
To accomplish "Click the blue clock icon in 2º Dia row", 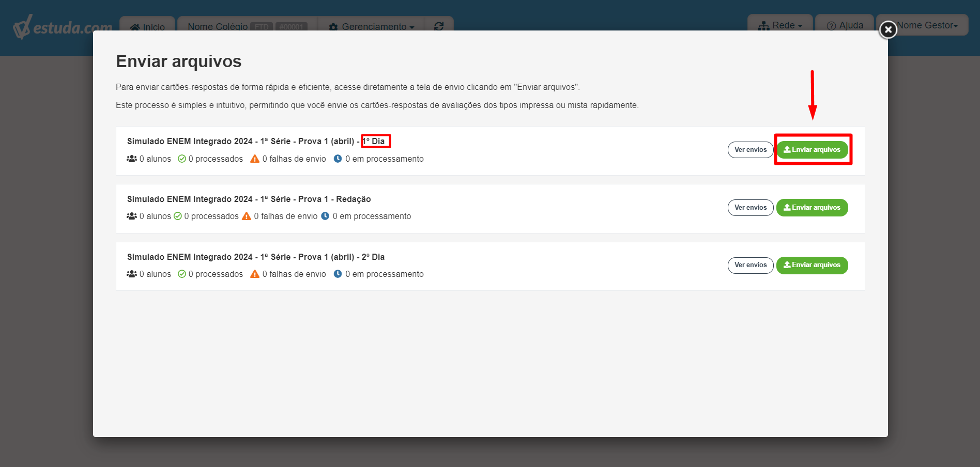I will 338,274.
